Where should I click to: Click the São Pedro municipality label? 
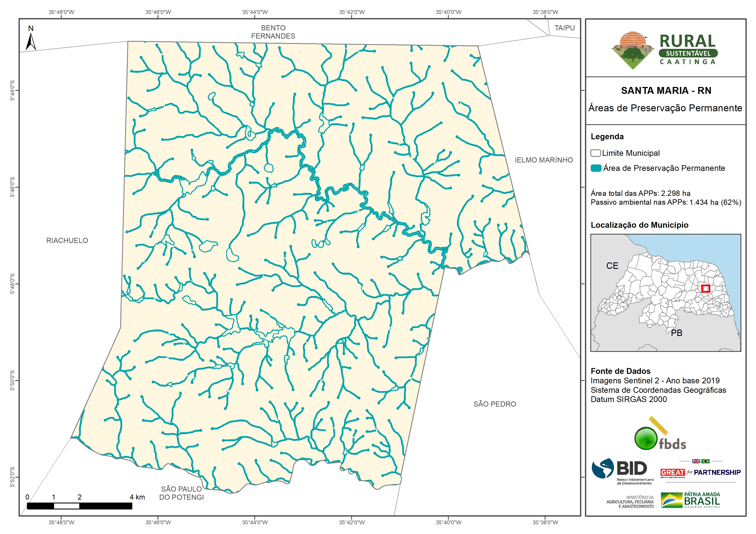coord(495,404)
